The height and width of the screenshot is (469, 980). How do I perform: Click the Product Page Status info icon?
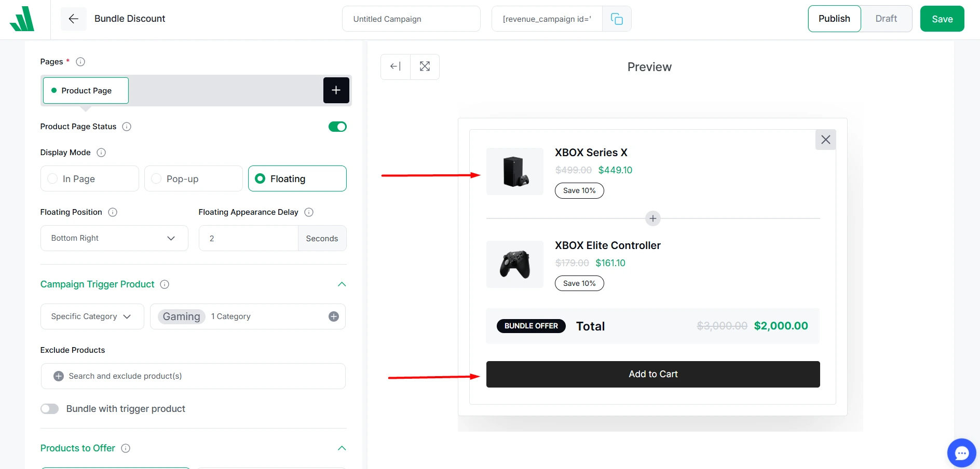click(127, 127)
